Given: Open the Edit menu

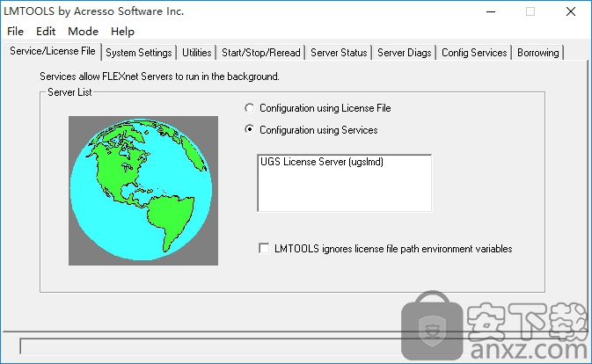Looking at the screenshot, I should click(x=46, y=32).
